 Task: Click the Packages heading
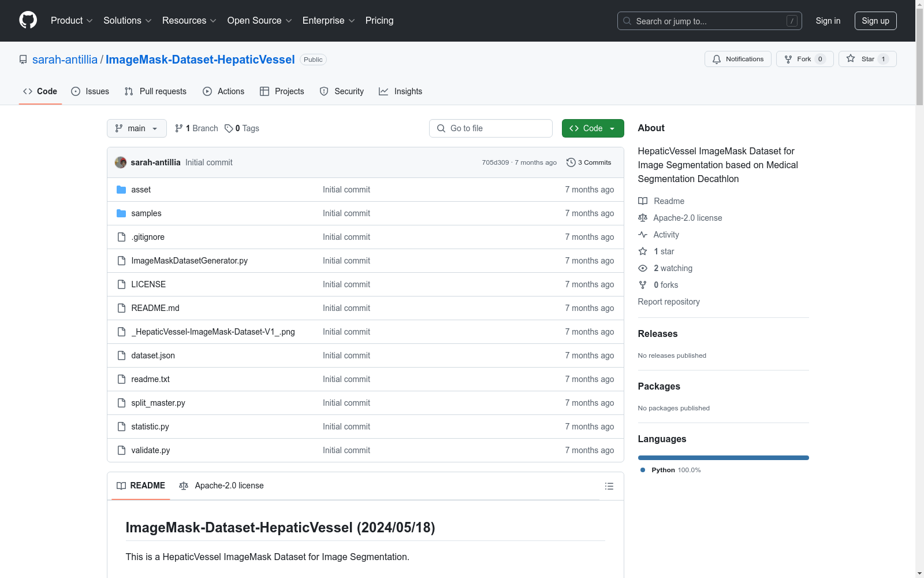pos(659,386)
